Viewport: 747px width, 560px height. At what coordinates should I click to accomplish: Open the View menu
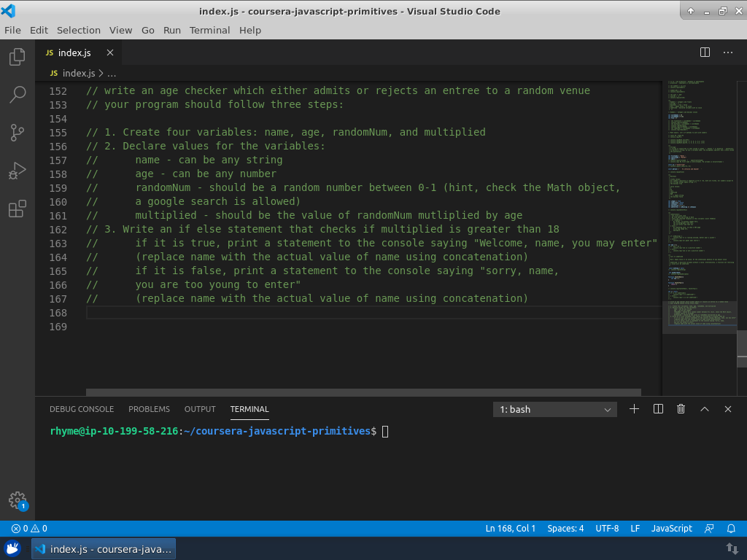pos(120,30)
